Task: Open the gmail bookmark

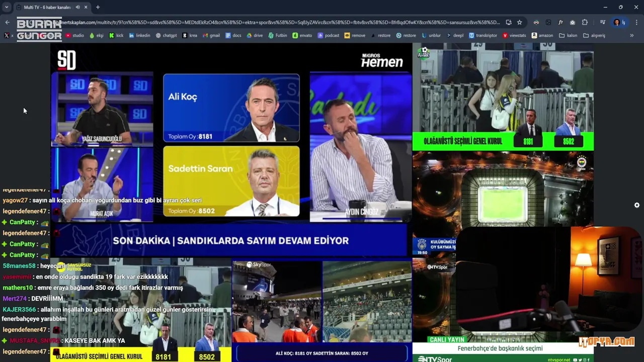Action: [211, 36]
